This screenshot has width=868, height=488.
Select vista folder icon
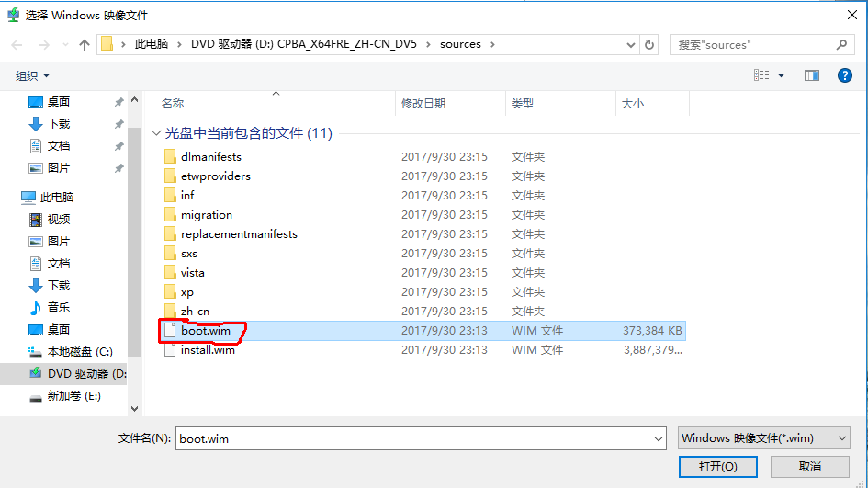[170, 273]
